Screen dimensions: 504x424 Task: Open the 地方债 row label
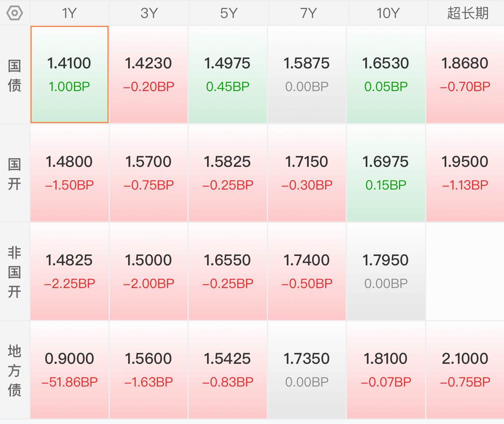pos(14,370)
